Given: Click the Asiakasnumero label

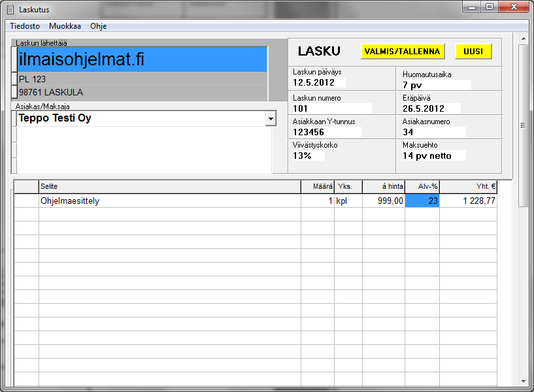Looking at the screenshot, I should click(426, 122).
